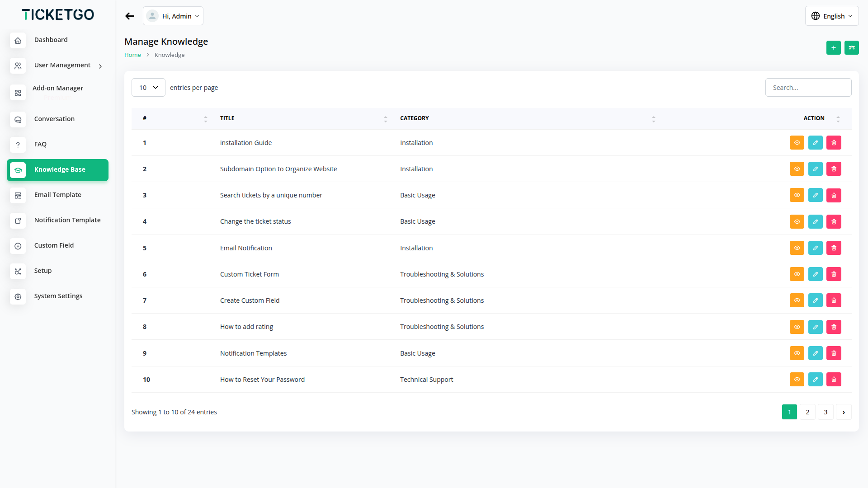
Task: Go to page 2 of entries
Action: (x=807, y=412)
